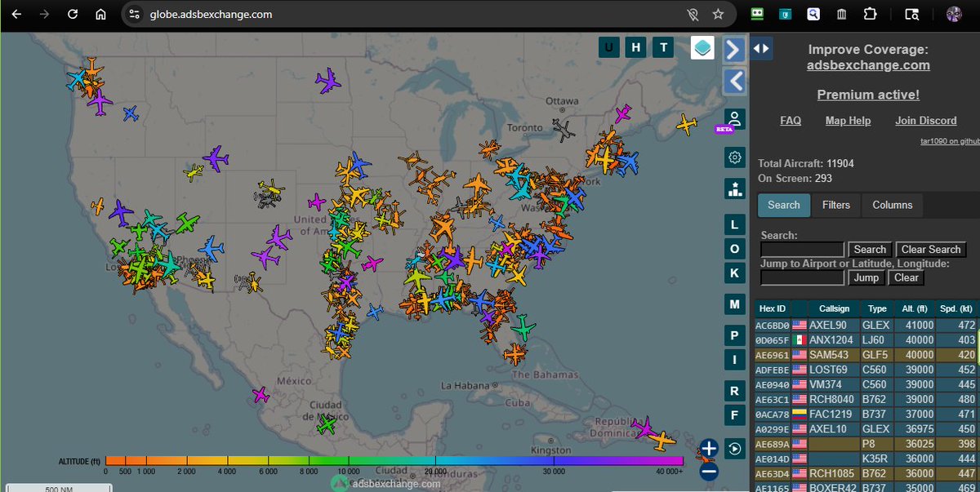The image size is (980, 492).
Task: Go back in browser history
Action: [x=16, y=14]
